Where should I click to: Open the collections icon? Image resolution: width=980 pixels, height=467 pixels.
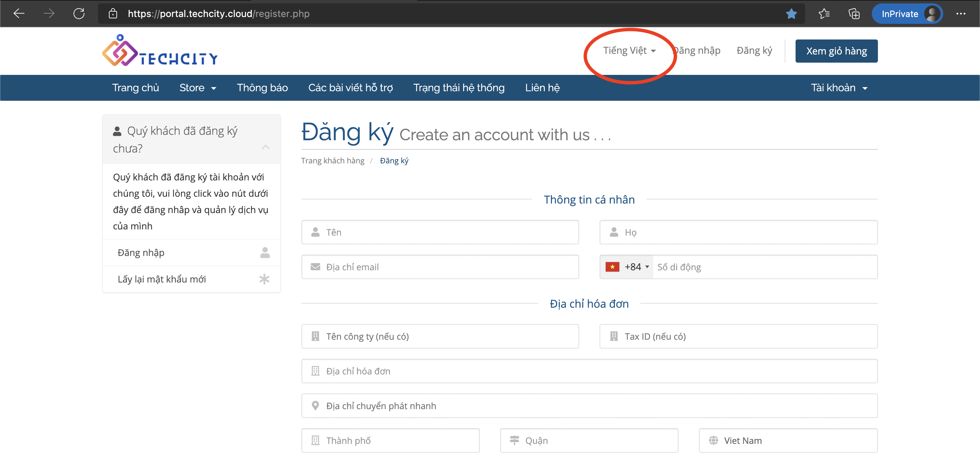point(854,14)
